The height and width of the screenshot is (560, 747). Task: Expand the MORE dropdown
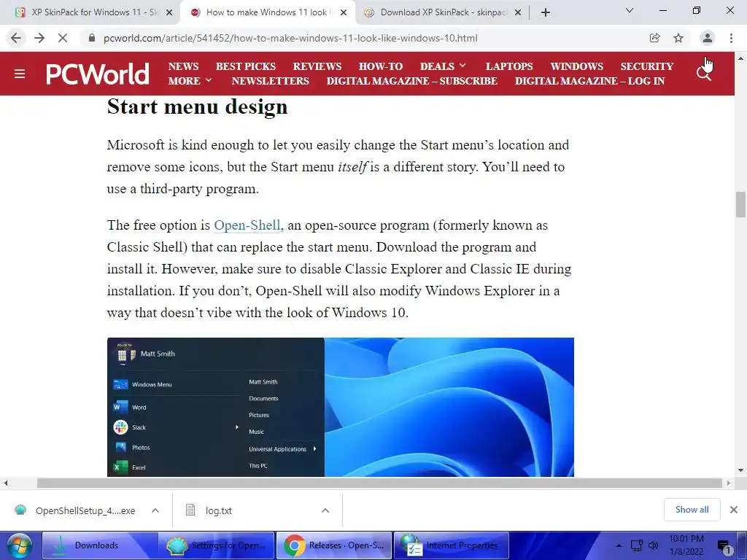190,81
